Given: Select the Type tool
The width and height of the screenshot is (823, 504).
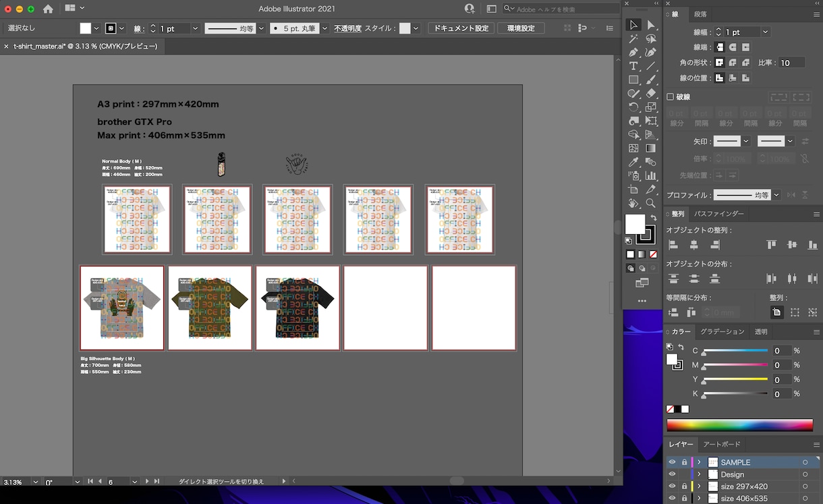Looking at the screenshot, I should click(633, 66).
